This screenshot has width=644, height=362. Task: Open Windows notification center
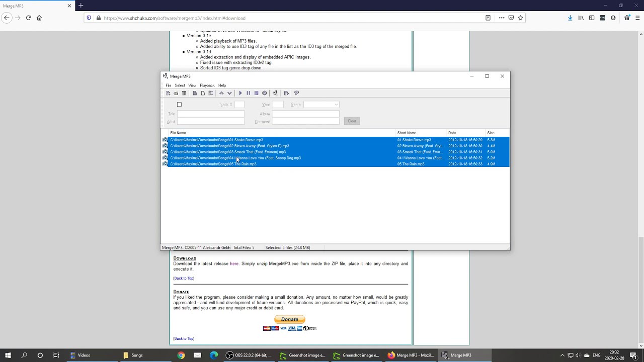point(633,355)
